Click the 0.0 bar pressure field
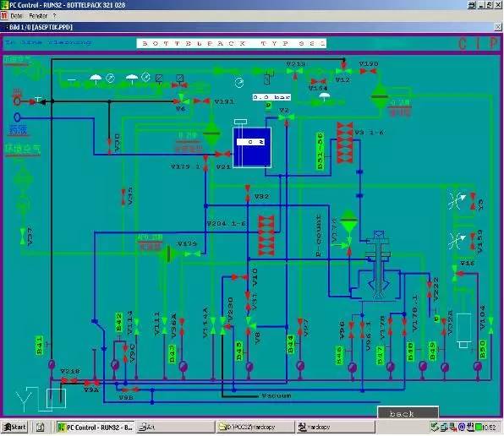504x436 pixels. [271, 97]
